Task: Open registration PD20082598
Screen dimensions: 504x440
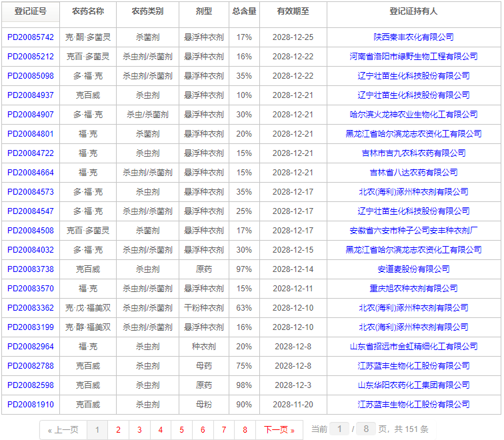Action: 31,385
